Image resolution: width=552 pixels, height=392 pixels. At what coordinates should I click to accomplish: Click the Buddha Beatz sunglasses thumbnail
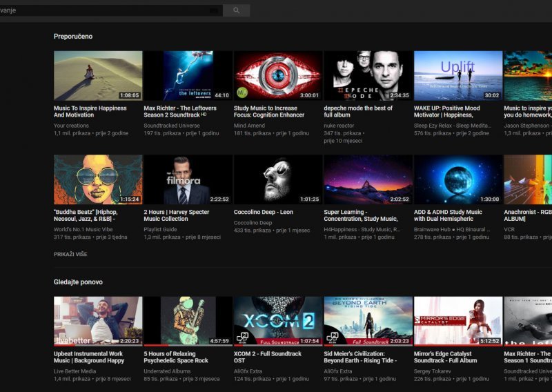[x=98, y=179]
